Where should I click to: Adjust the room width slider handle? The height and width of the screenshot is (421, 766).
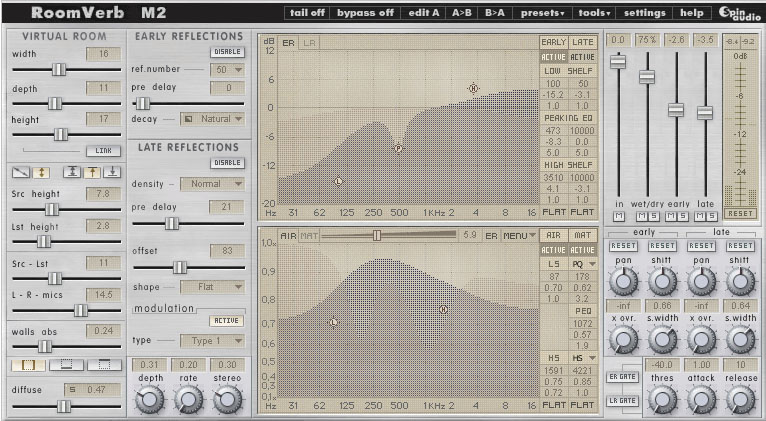(59, 69)
